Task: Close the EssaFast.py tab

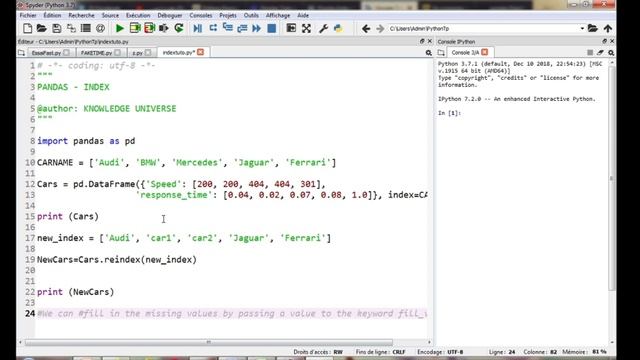Action: (67, 53)
